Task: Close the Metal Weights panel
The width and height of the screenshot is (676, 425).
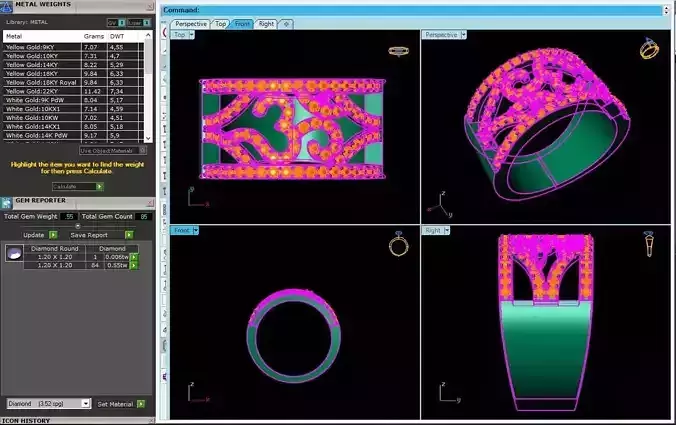Action: (x=150, y=7)
